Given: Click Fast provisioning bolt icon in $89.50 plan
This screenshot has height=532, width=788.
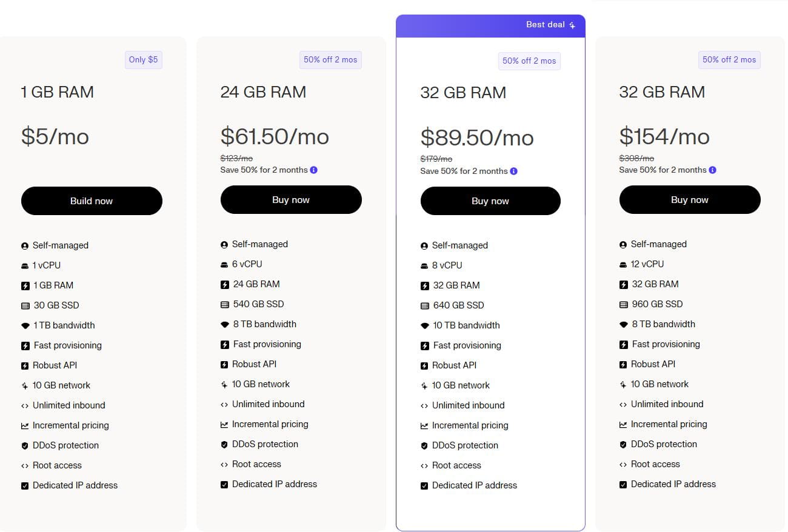Looking at the screenshot, I should click(x=424, y=346).
